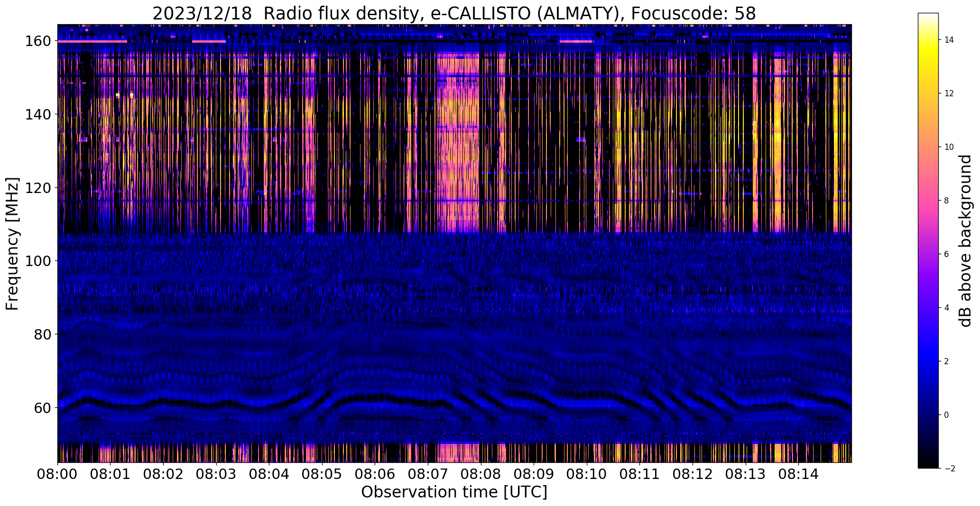This screenshot has height=506, width=980.
Task: Click the colorbar tick value 0
Action: [947, 415]
